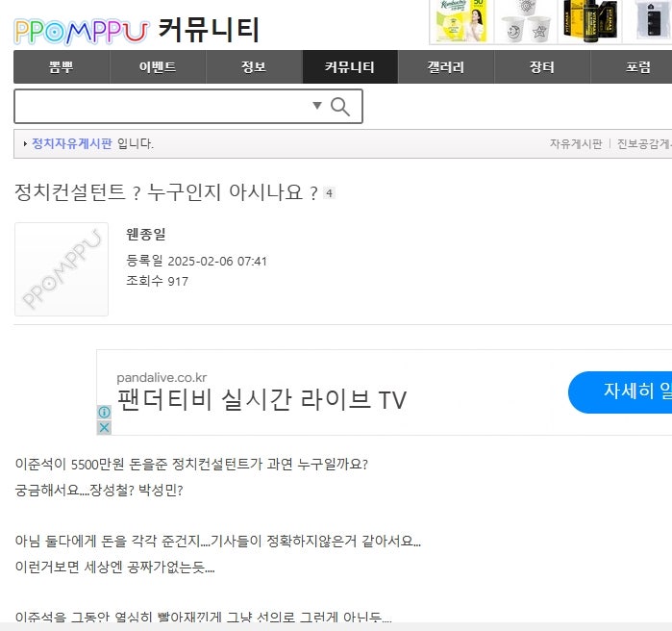Viewport: 672px width, 631px height.
Task: Click the 자세히 blue ad button
Action: pos(620,392)
